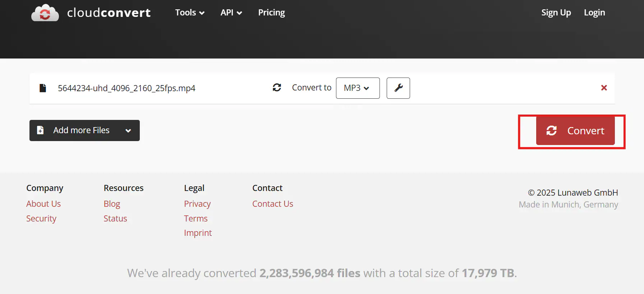Click the Contact footer heading
This screenshot has height=294, width=644.
pyautogui.click(x=267, y=188)
